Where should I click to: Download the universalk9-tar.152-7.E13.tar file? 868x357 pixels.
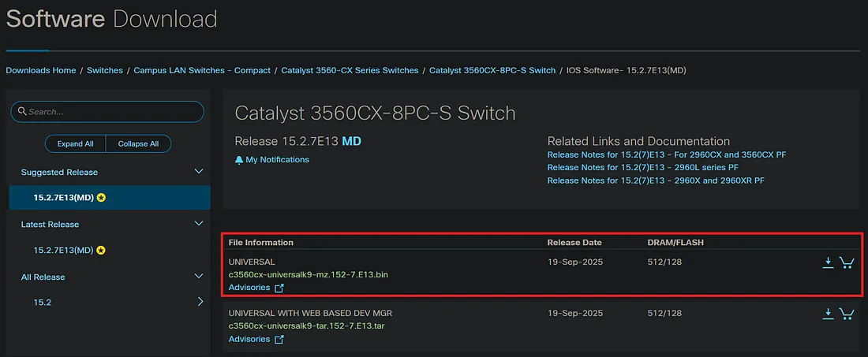tap(828, 314)
